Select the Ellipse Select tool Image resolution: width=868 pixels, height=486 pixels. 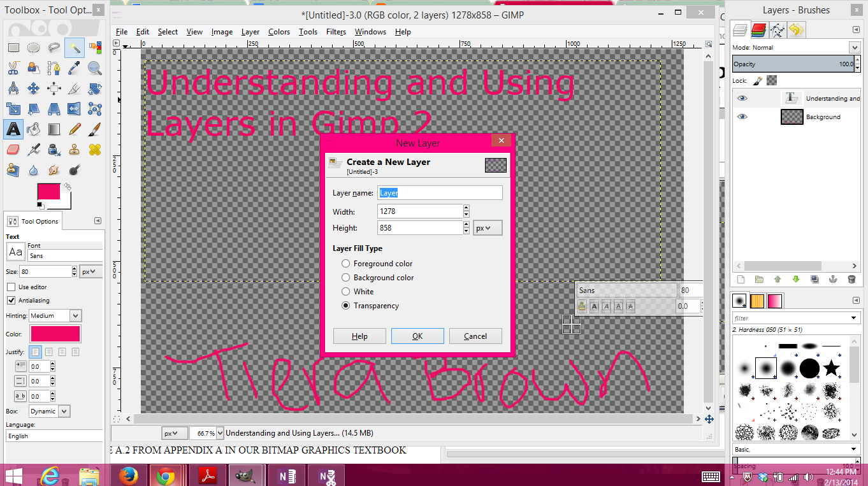[x=34, y=47]
